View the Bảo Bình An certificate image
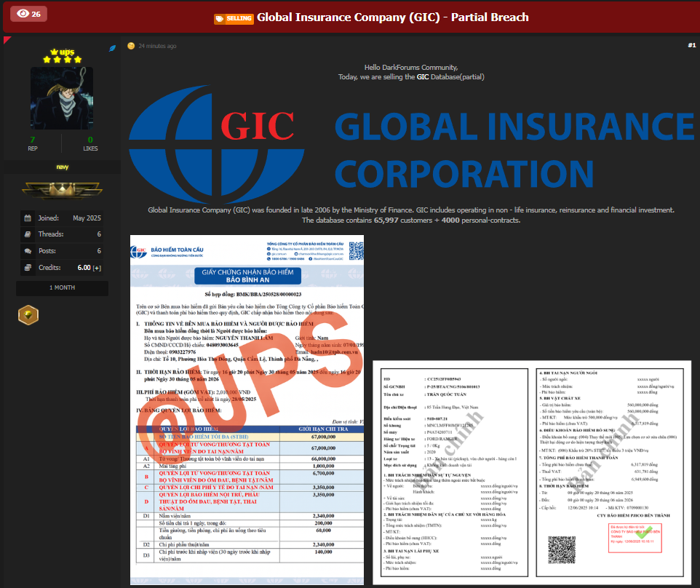Screen dimensions: 700x588 pos(246,408)
